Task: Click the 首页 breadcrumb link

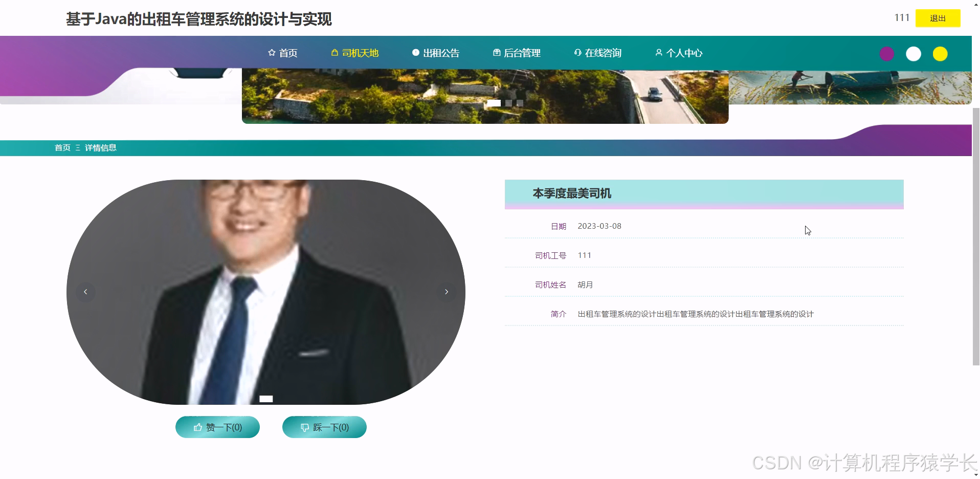Action: tap(62, 147)
